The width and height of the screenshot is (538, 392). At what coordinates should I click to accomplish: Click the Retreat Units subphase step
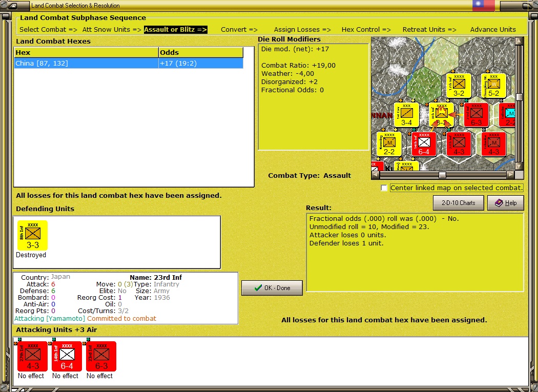429,30
